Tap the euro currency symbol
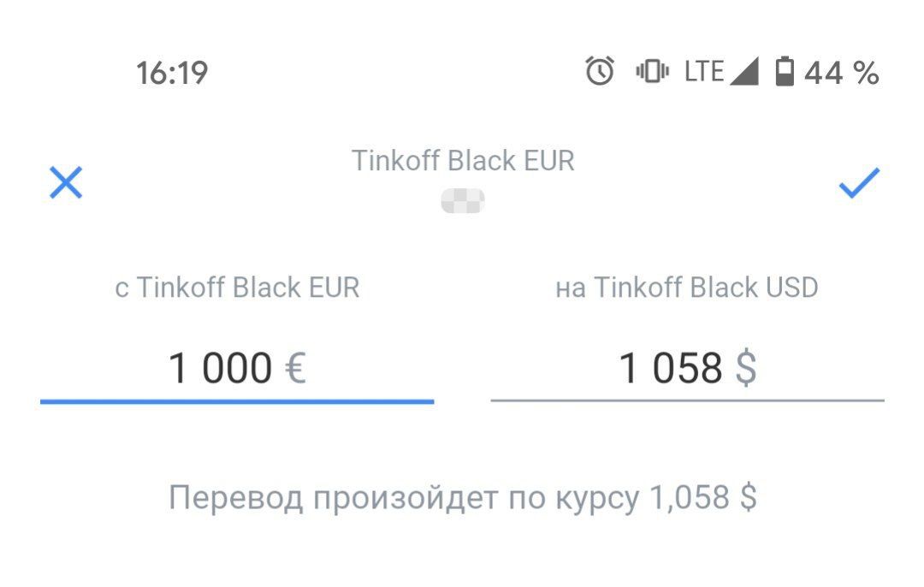The width and height of the screenshot is (924, 587). (x=295, y=369)
